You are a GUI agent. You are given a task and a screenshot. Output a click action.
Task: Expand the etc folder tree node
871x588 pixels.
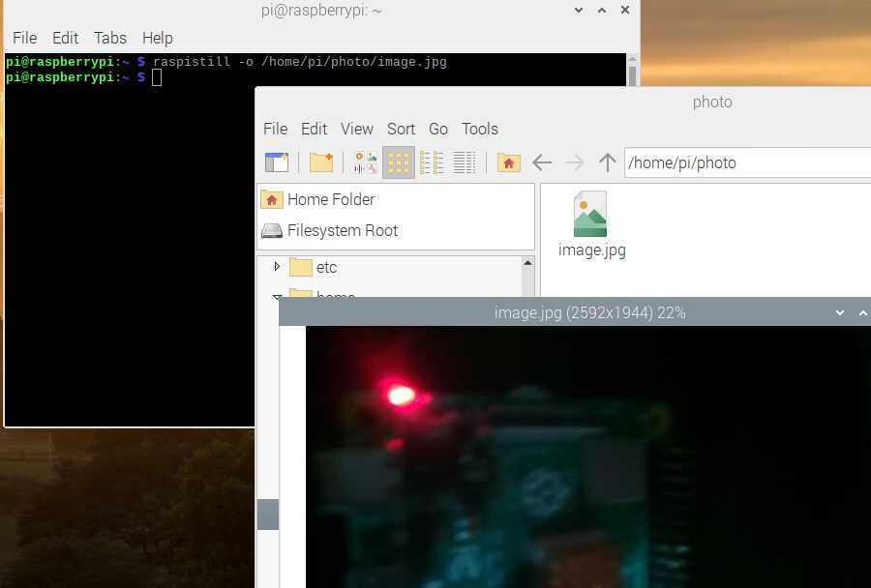click(x=277, y=267)
